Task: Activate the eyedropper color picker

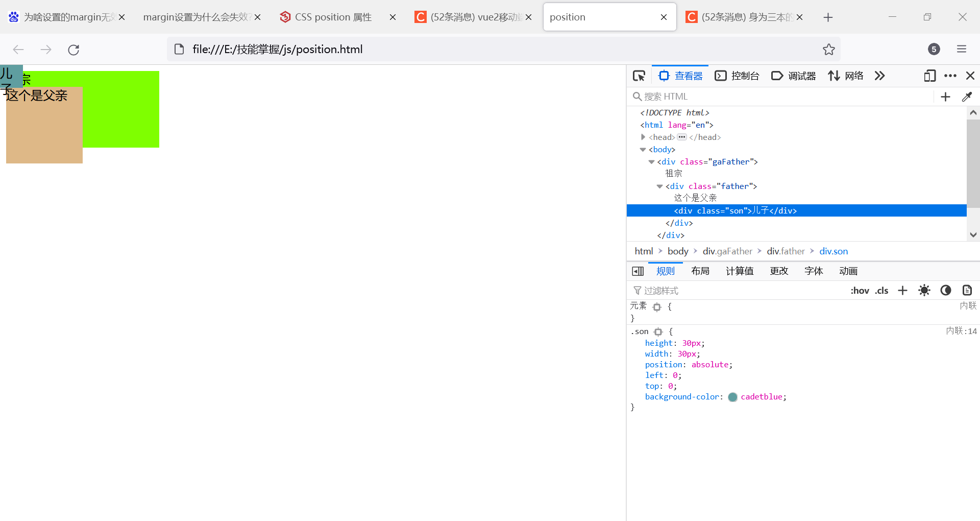Action: tap(968, 97)
